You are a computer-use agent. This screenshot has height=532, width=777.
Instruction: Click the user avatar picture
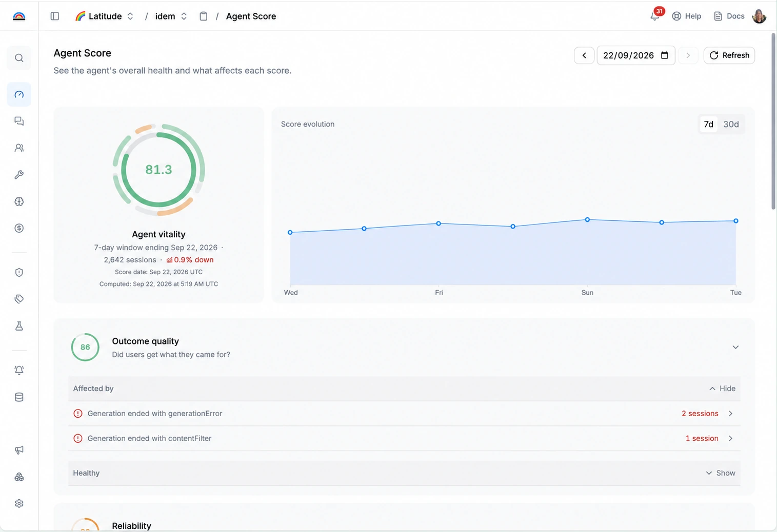click(x=759, y=16)
